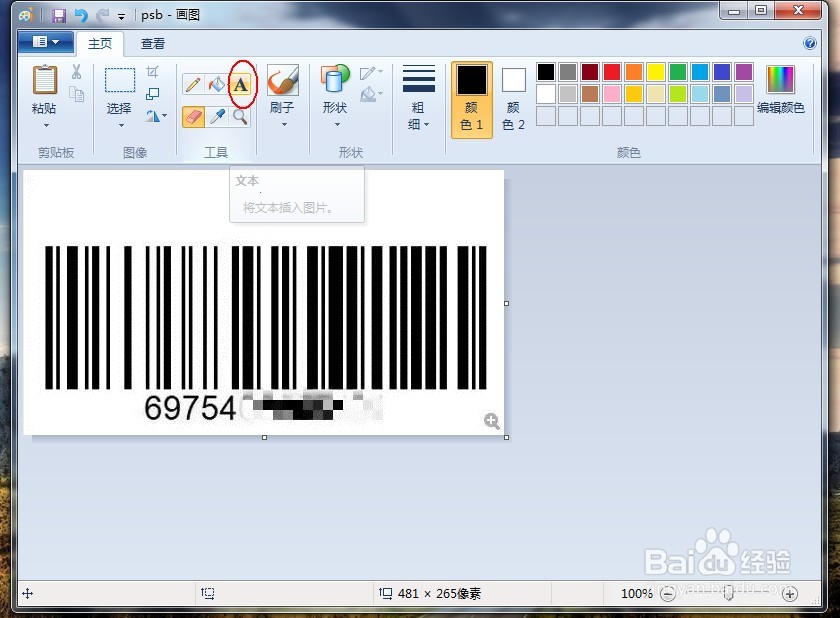Click the Brushes icon
Image resolution: width=840 pixels, height=618 pixels.
(x=282, y=80)
